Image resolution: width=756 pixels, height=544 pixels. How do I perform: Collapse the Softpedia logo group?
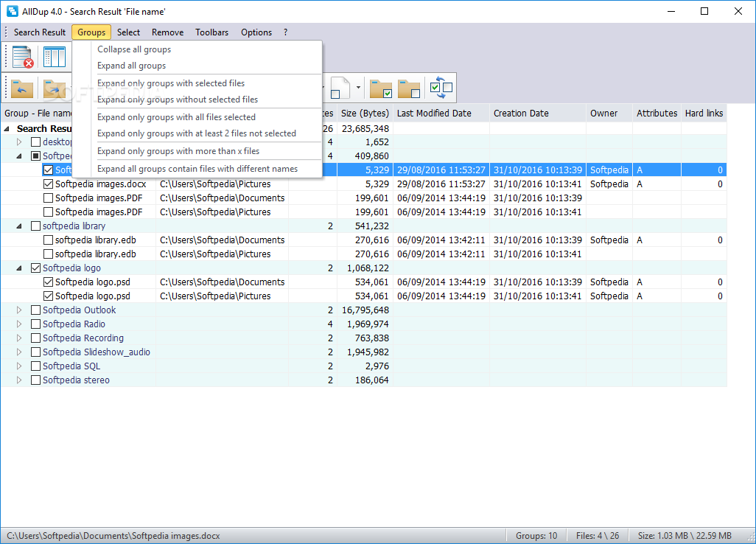tap(19, 268)
